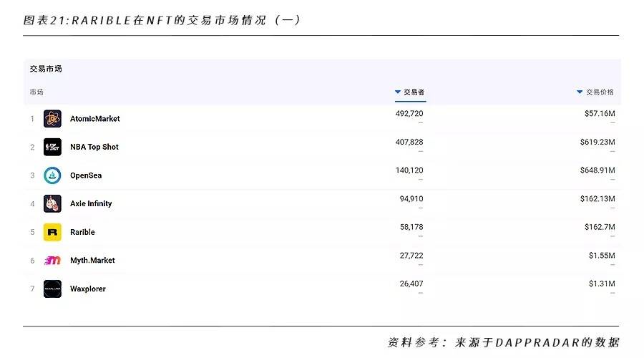The width and height of the screenshot is (644, 358).
Task: Sort by 交易者 column arrow
Action: point(398,92)
